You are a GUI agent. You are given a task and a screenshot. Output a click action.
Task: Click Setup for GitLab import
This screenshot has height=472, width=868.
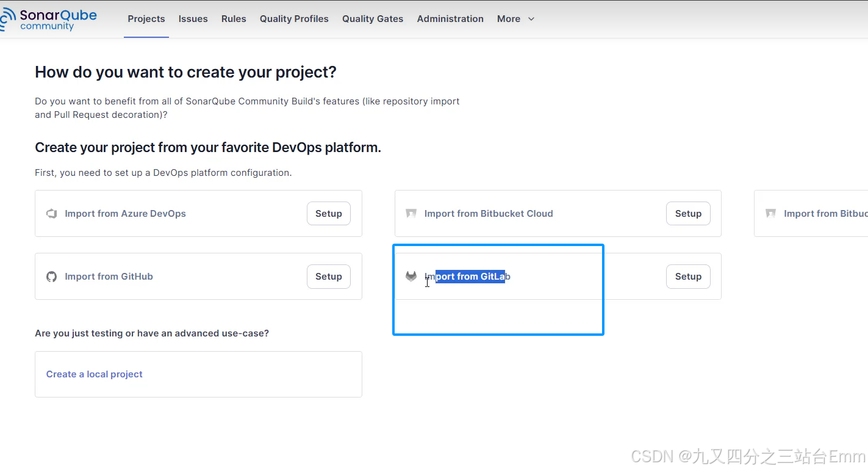coord(688,277)
